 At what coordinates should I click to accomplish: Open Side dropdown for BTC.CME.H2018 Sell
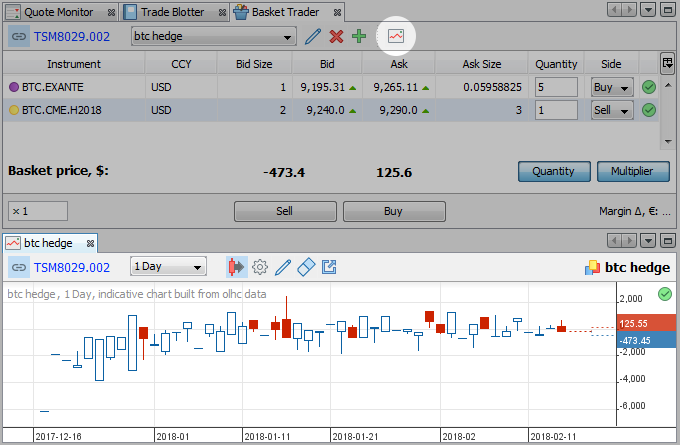coord(612,110)
